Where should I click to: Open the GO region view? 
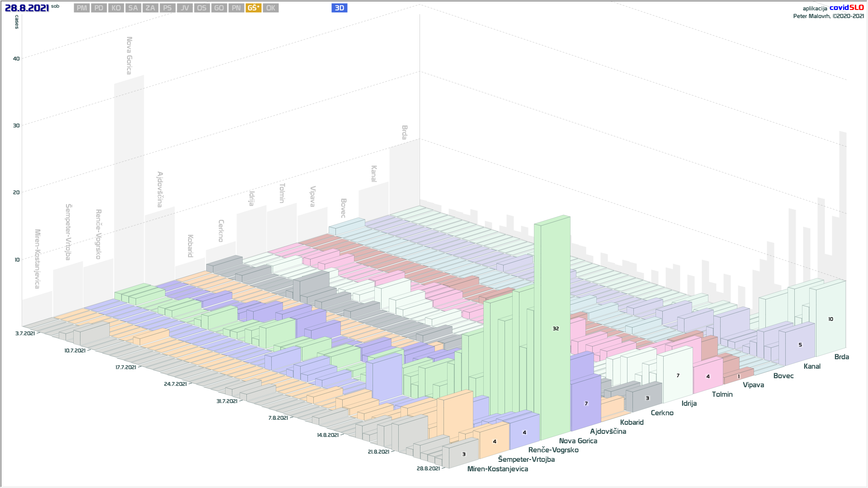tap(219, 8)
